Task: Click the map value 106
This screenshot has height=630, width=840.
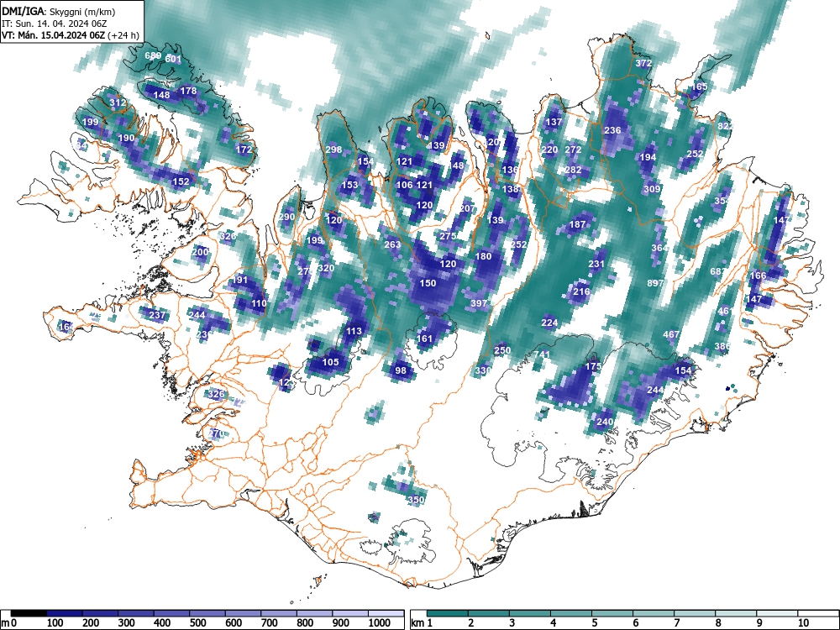Action: point(404,185)
